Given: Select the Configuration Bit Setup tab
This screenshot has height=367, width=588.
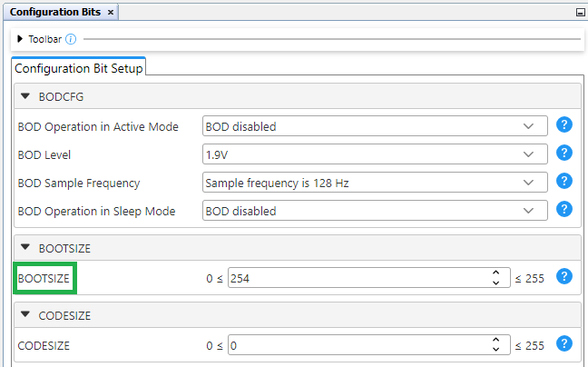Looking at the screenshot, I should [x=78, y=67].
